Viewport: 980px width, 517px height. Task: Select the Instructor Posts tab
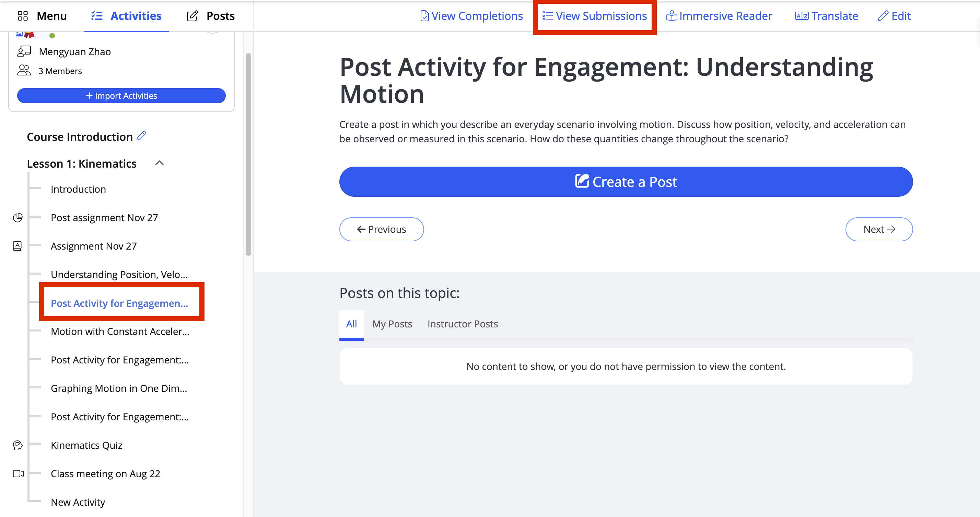click(463, 324)
